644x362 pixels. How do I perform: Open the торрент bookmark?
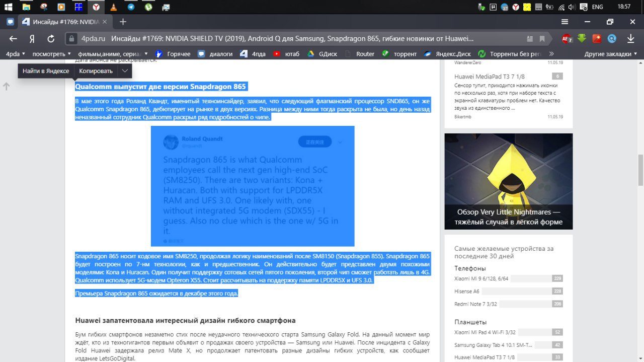(399, 54)
